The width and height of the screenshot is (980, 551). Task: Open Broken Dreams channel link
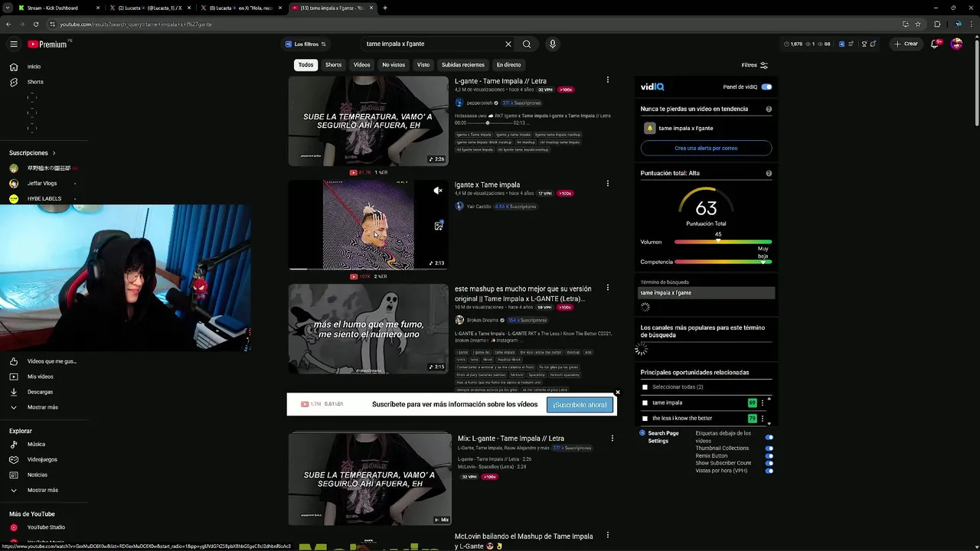tap(482, 320)
